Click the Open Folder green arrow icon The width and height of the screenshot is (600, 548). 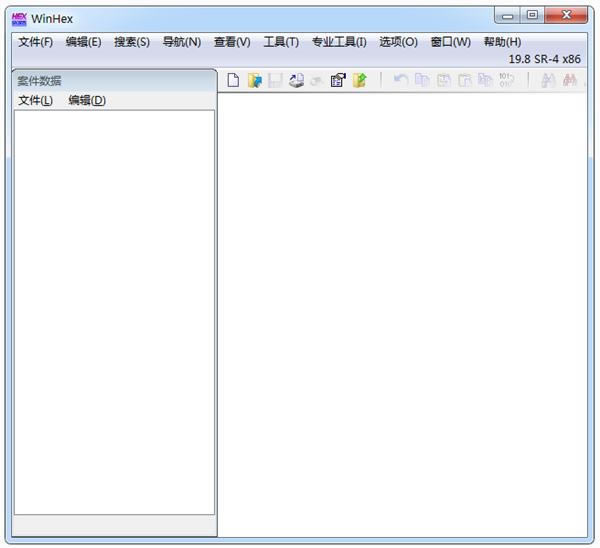tap(360, 80)
